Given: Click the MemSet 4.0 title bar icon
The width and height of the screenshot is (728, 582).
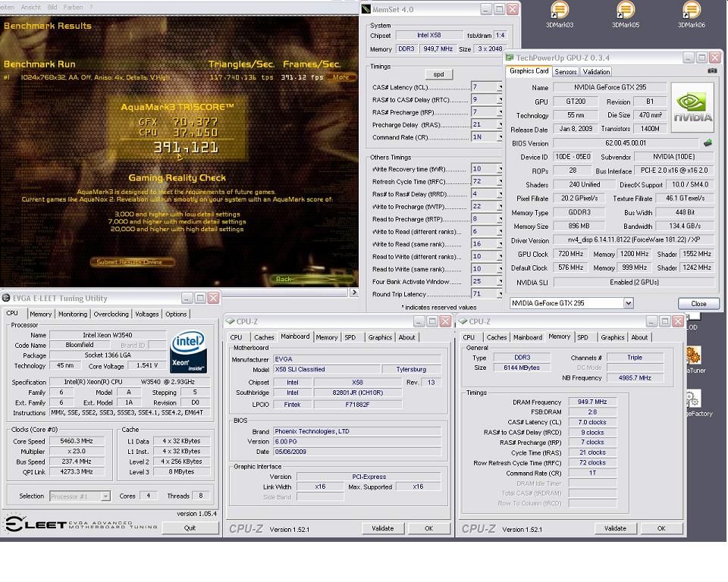Looking at the screenshot, I should click(x=366, y=9).
